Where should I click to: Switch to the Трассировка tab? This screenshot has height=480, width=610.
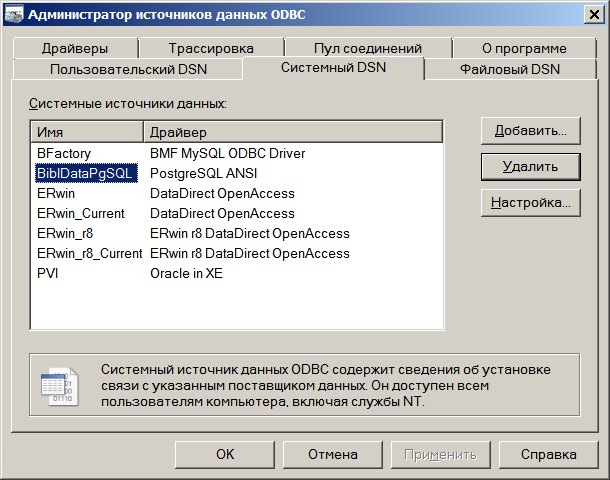click(211, 48)
